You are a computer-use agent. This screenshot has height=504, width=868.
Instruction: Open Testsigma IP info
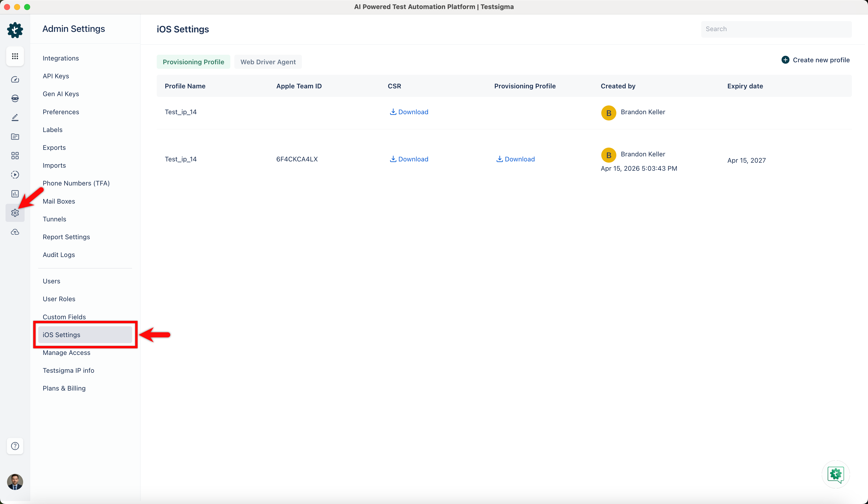(x=68, y=370)
